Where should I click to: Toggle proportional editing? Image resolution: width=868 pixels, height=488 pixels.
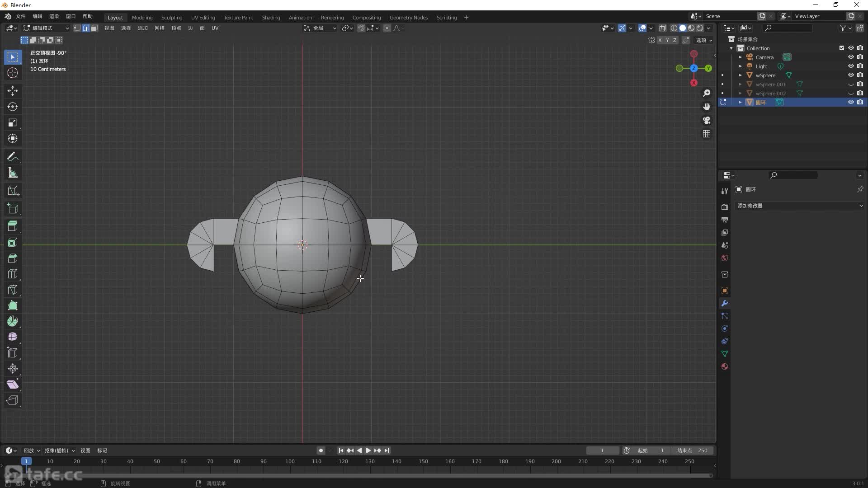pyautogui.click(x=387, y=28)
